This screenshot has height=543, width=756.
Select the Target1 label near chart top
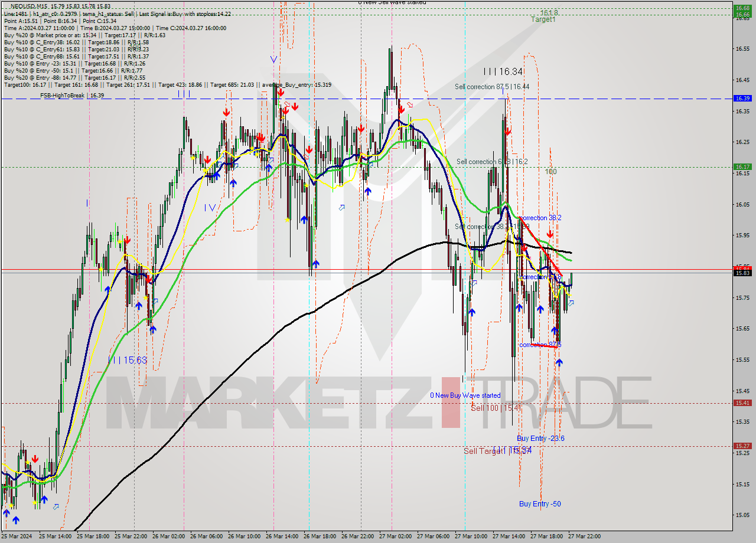pyautogui.click(x=543, y=19)
